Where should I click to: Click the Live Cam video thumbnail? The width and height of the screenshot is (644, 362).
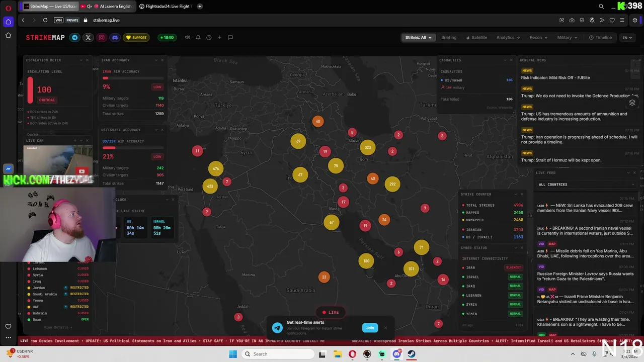[x=58, y=159]
